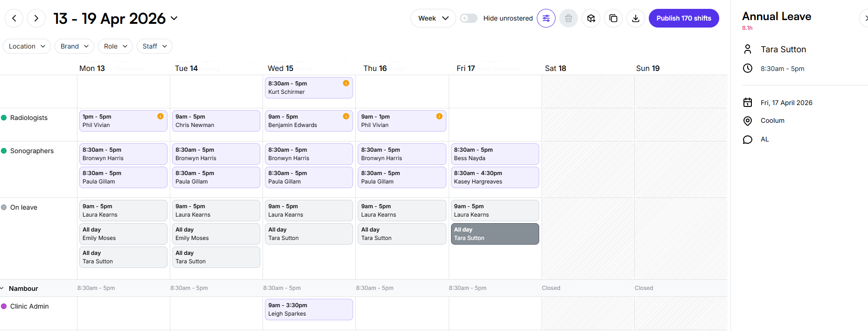Select the Wed 15 column header
The image size is (868, 331).
point(280,68)
